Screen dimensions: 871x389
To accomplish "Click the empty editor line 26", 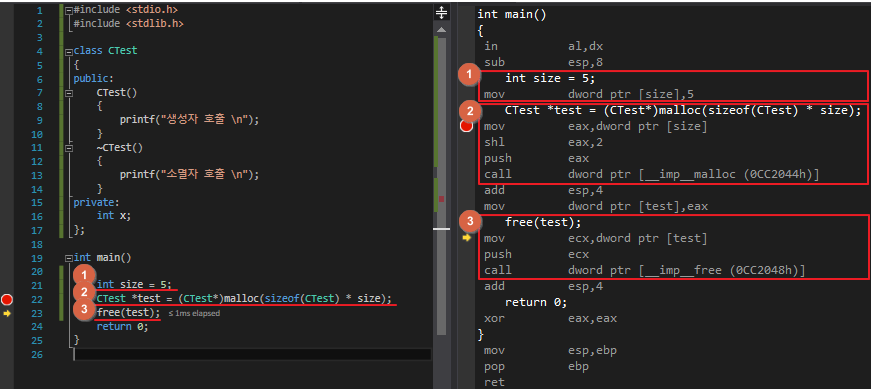I will point(252,354).
